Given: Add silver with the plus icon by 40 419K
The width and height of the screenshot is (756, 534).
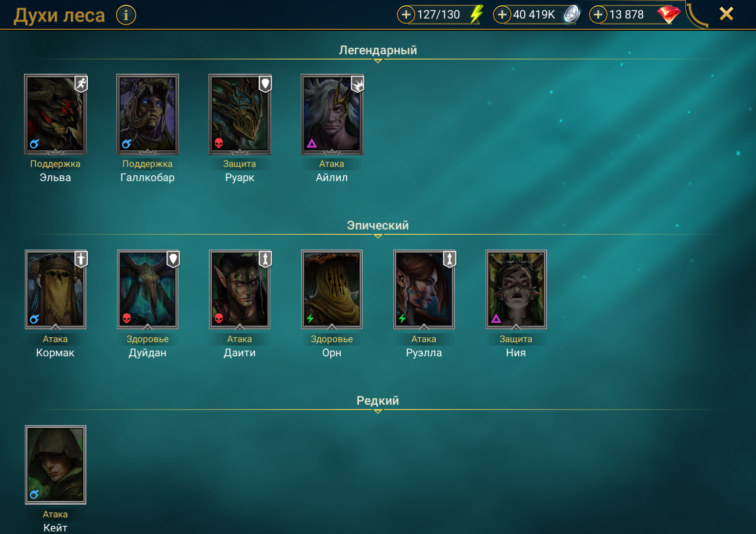Looking at the screenshot, I should [x=502, y=15].
